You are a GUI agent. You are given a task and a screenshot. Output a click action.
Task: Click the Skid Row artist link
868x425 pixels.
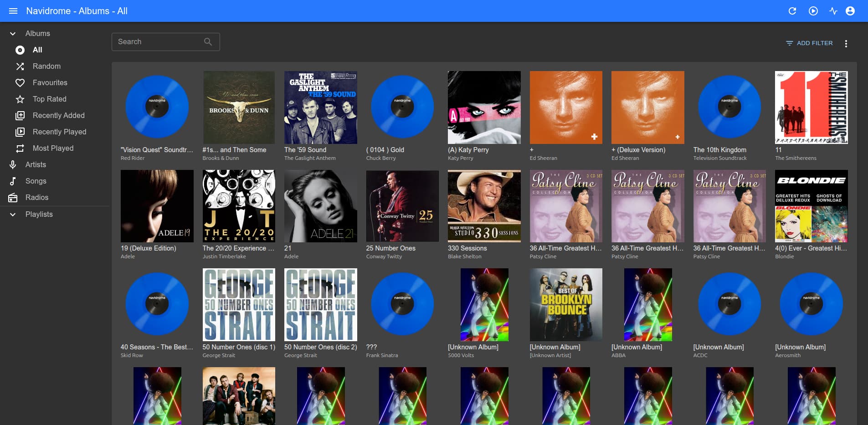[132, 355]
